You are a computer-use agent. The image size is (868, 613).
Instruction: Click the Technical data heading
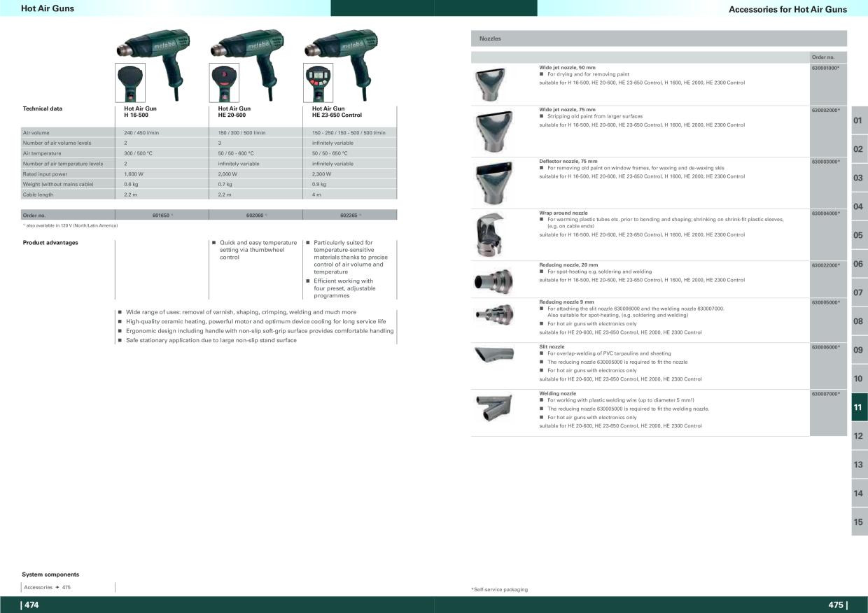(43, 108)
